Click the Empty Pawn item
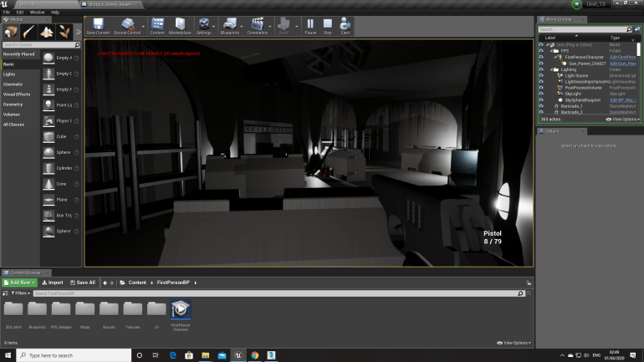The image size is (644, 362). tap(60, 89)
